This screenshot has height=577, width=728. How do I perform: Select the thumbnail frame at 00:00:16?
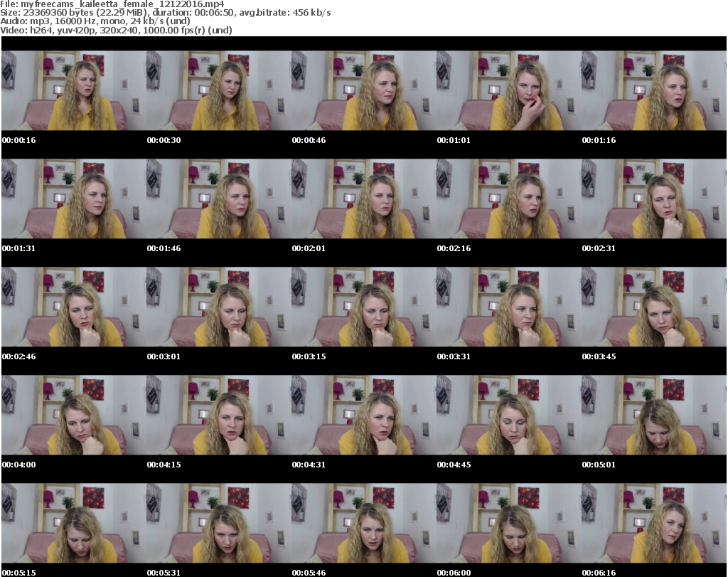pyautogui.click(x=74, y=90)
